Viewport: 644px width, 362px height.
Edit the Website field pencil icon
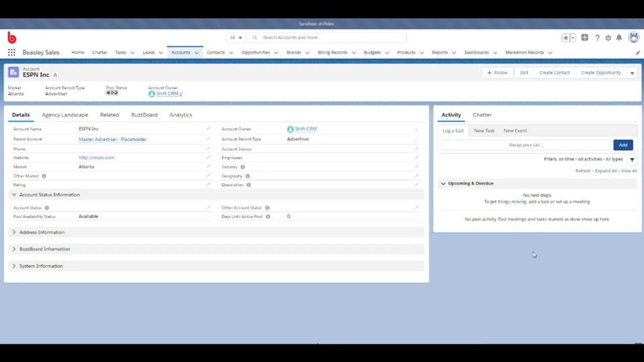point(208,158)
